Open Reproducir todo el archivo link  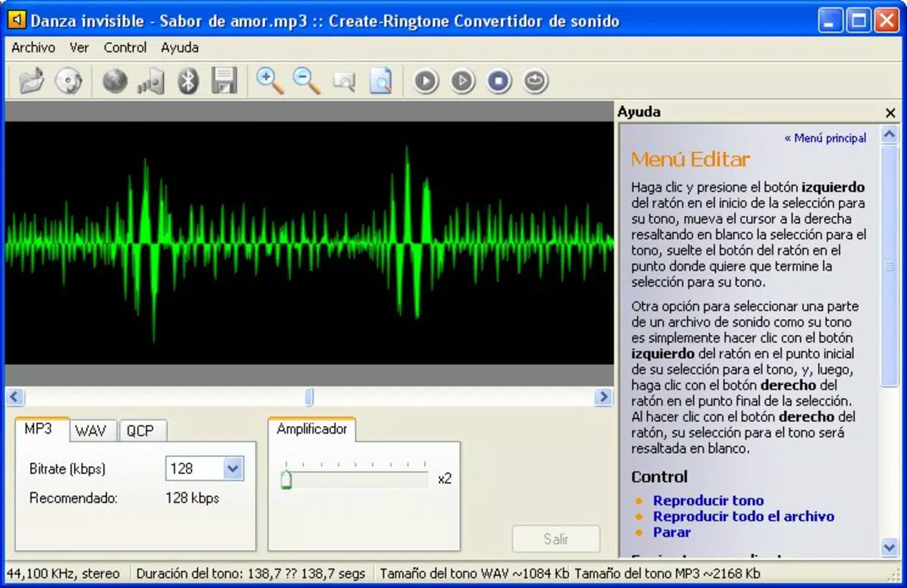pos(744,516)
